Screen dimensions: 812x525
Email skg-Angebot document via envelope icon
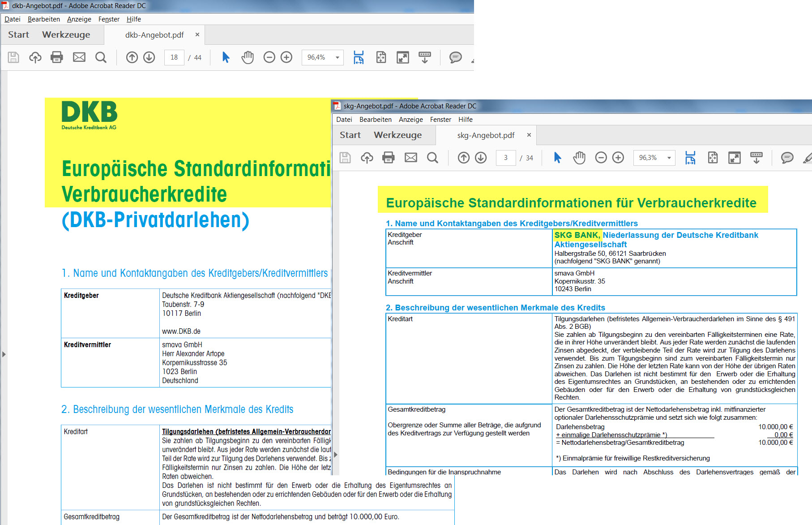point(411,158)
